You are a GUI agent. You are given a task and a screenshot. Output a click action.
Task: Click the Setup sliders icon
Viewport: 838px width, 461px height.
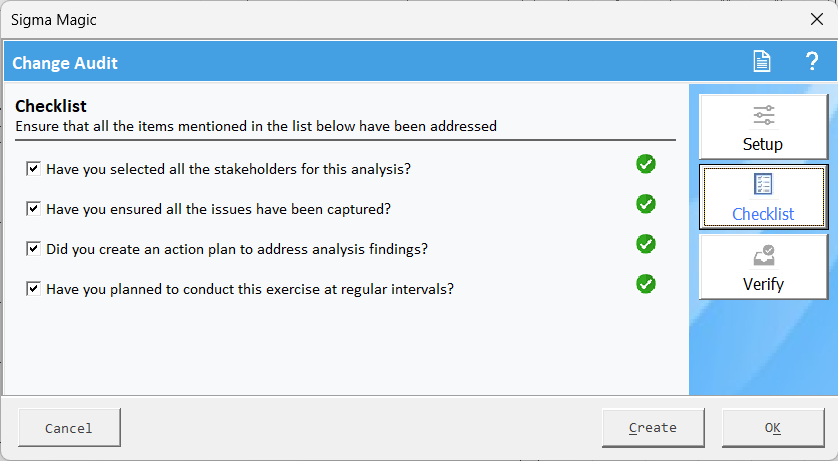click(x=764, y=115)
